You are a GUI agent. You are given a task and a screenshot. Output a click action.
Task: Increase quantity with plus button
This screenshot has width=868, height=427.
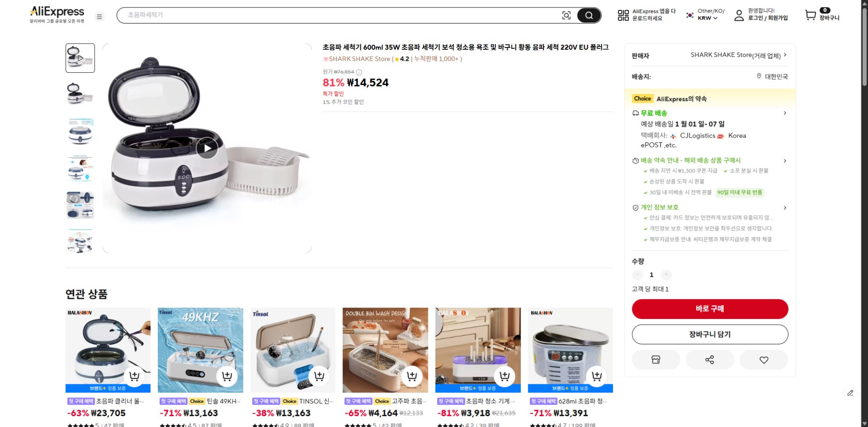point(666,275)
